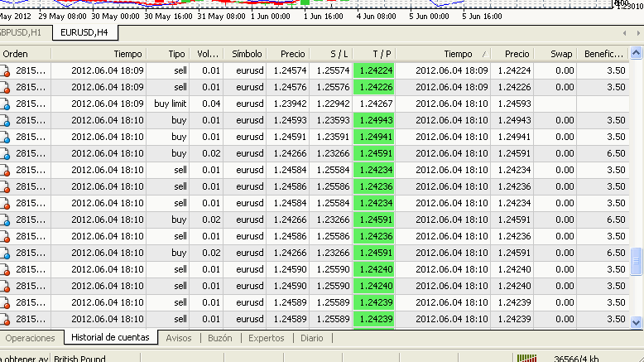Image resolution: width=644 pixels, height=362 pixels.
Task: Show the Buzón tab
Action: pyautogui.click(x=219, y=338)
